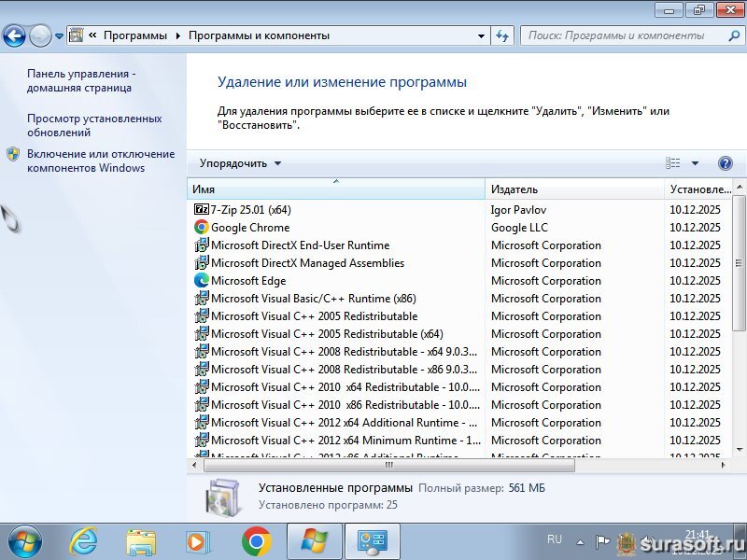Screen dimensions: 747x560
Task: Open the Windows Start button
Action: [25, 542]
